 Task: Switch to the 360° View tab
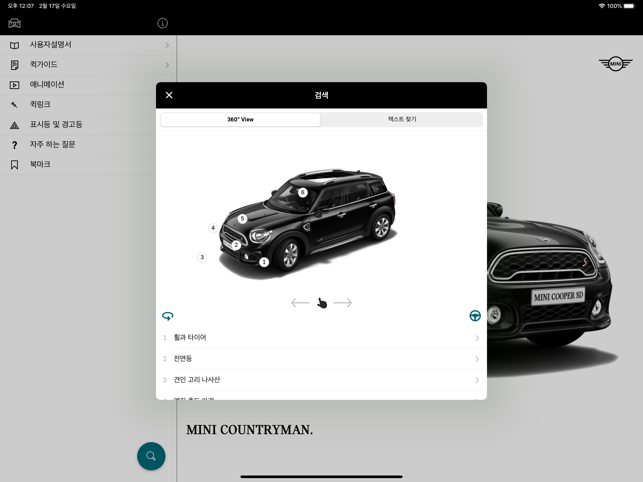pos(240,119)
